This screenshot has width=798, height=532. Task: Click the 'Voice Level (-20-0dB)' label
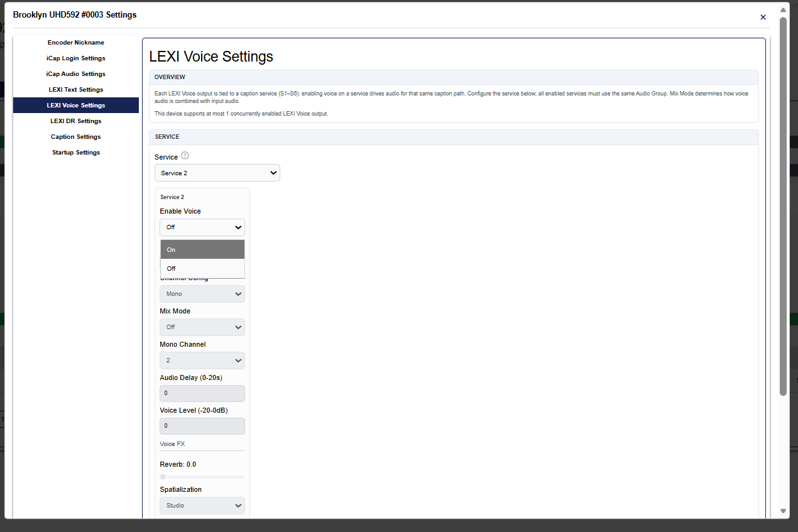click(194, 410)
